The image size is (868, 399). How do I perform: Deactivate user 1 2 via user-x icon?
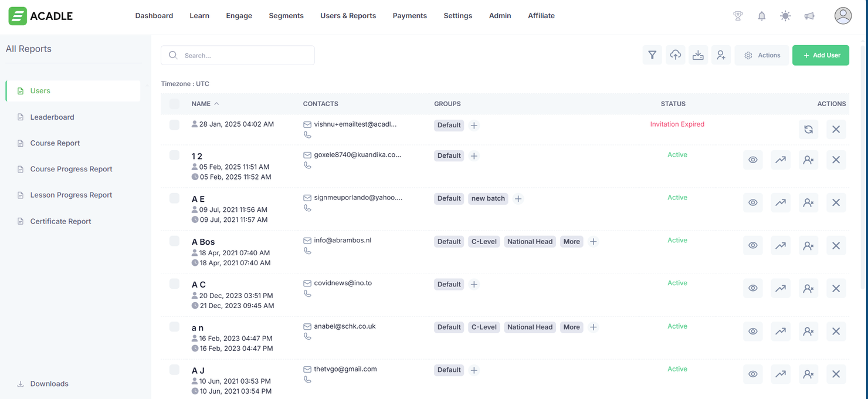(x=808, y=160)
